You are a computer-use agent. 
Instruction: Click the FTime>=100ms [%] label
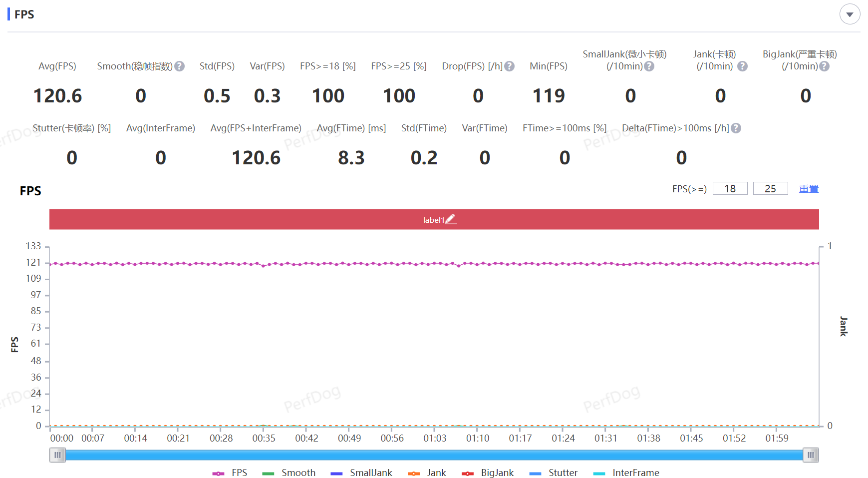565,128
